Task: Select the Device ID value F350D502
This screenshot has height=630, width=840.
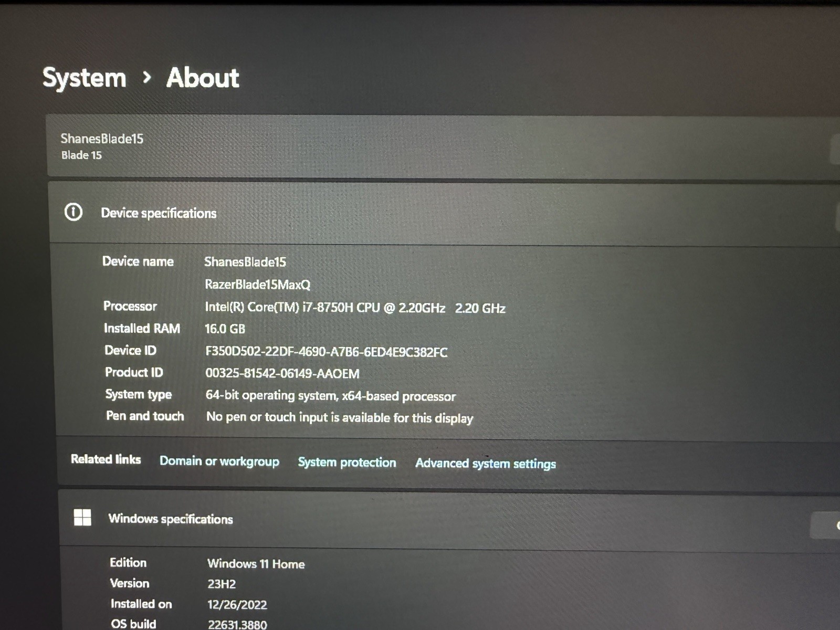Action: click(x=327, y=352)
